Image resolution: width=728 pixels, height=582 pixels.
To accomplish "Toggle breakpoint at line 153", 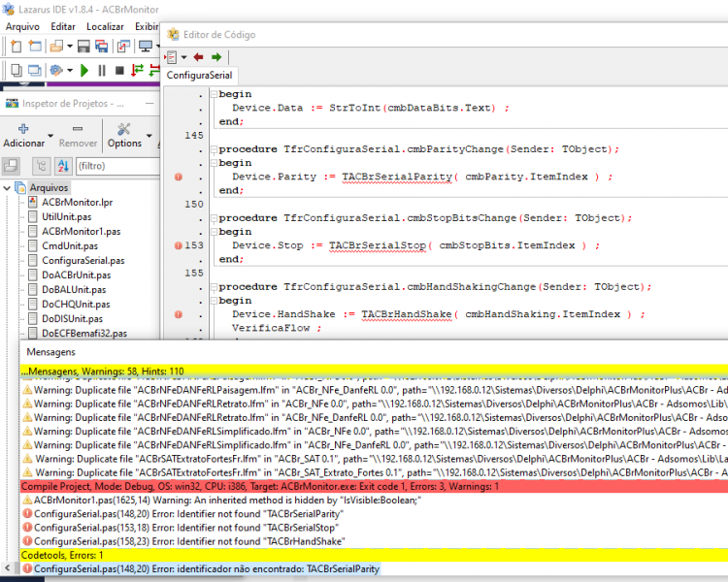I will point(179,245).
